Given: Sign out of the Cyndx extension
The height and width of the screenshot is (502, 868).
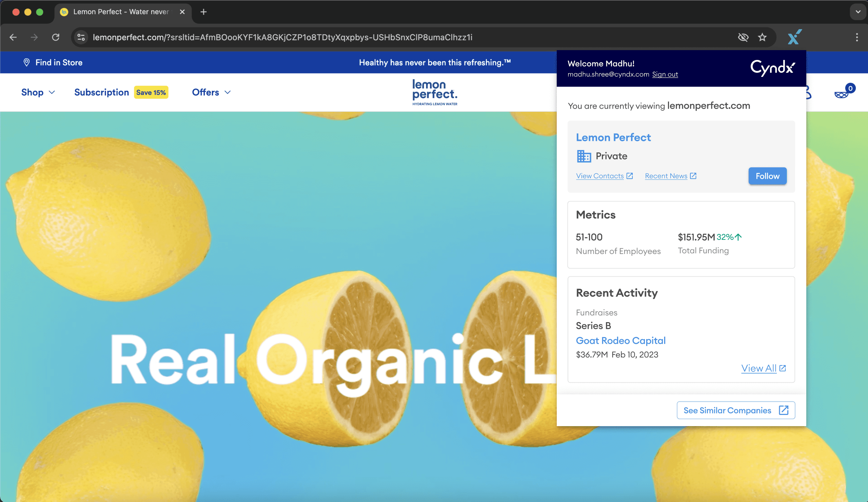Looking at the screenshot, I should pos(665,74).
